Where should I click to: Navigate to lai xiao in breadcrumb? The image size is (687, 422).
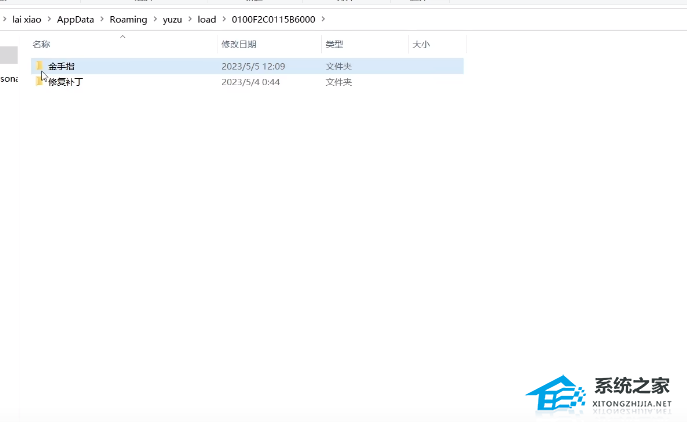[x=27, y=19]
